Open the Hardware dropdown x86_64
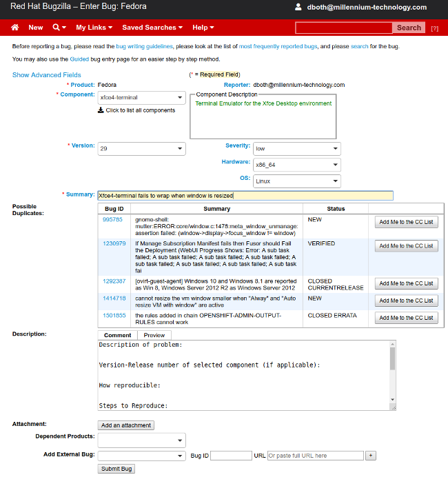Image resolution: width=448 pixels, height=477 pixels. [297, 165]
